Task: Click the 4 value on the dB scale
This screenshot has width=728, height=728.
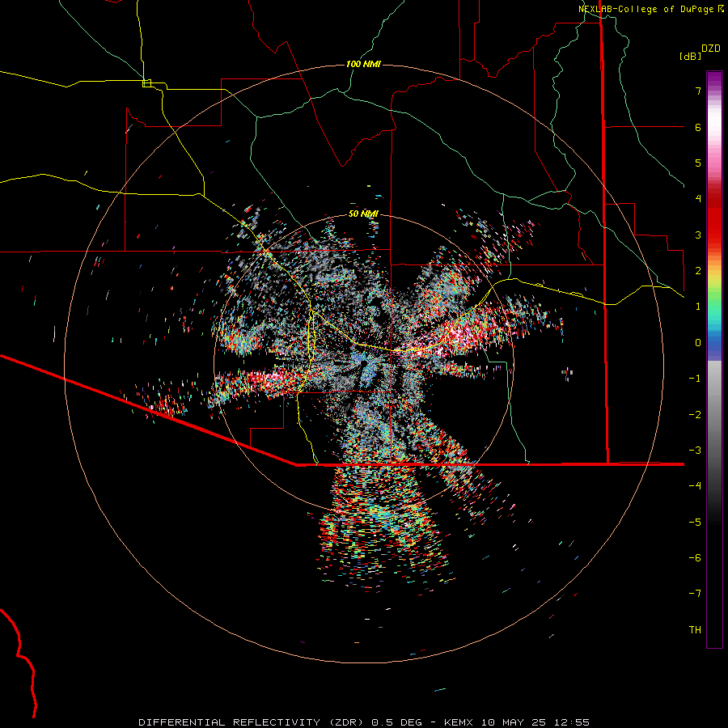Action: (x=698, y=199)
